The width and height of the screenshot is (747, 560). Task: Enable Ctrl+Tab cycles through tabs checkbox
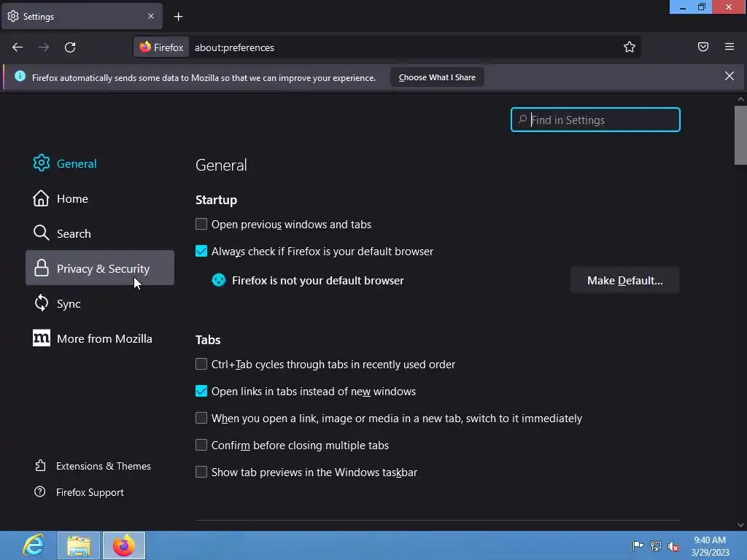point(201,364)
